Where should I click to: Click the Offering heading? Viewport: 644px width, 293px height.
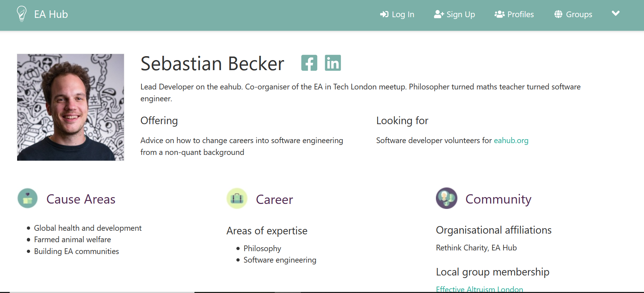[159, 121]
